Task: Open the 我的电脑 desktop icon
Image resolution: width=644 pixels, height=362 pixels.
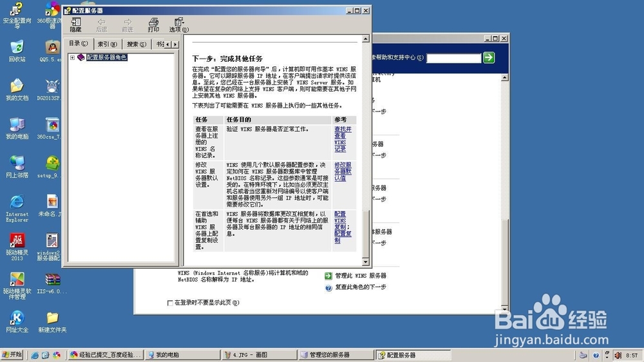Action: tap(17, 128)
